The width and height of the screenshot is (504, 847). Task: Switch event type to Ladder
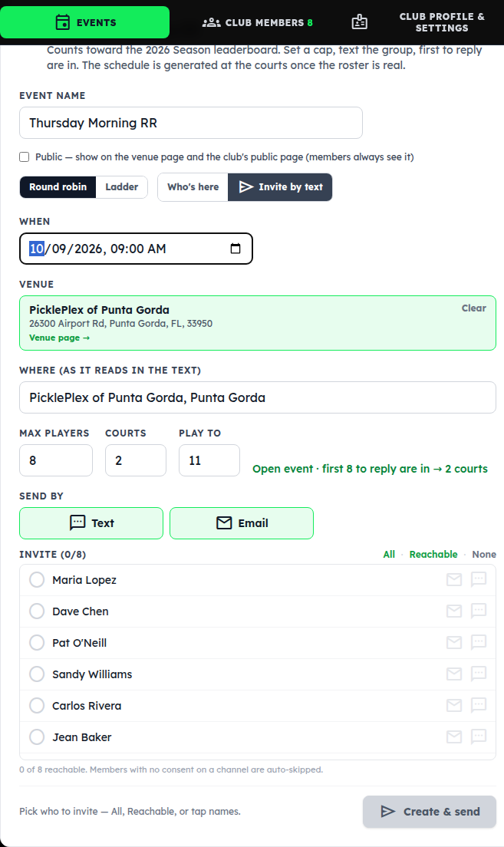click(x=121, y=187)
